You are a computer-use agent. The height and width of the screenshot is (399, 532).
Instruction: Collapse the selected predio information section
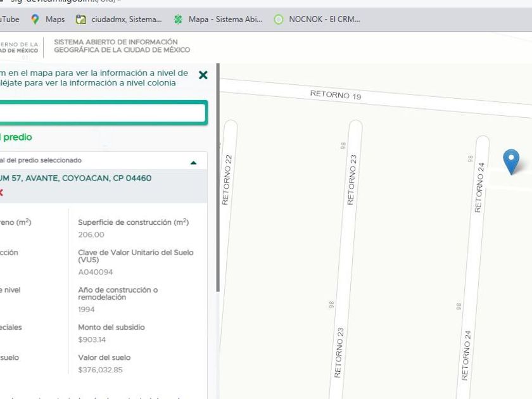[194, 162]
